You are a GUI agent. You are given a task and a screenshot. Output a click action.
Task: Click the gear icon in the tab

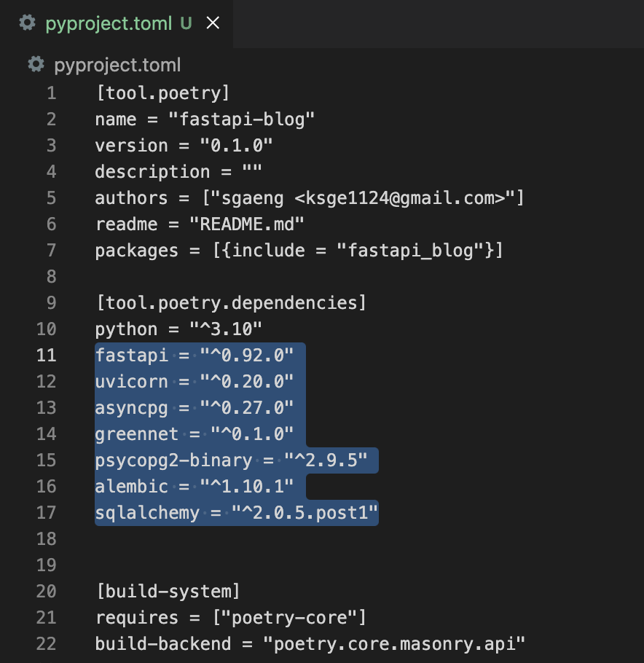tap(28, 23)
